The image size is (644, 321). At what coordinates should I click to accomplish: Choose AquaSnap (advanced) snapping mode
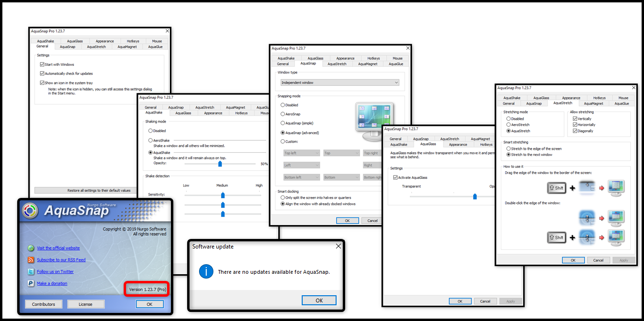283,133
